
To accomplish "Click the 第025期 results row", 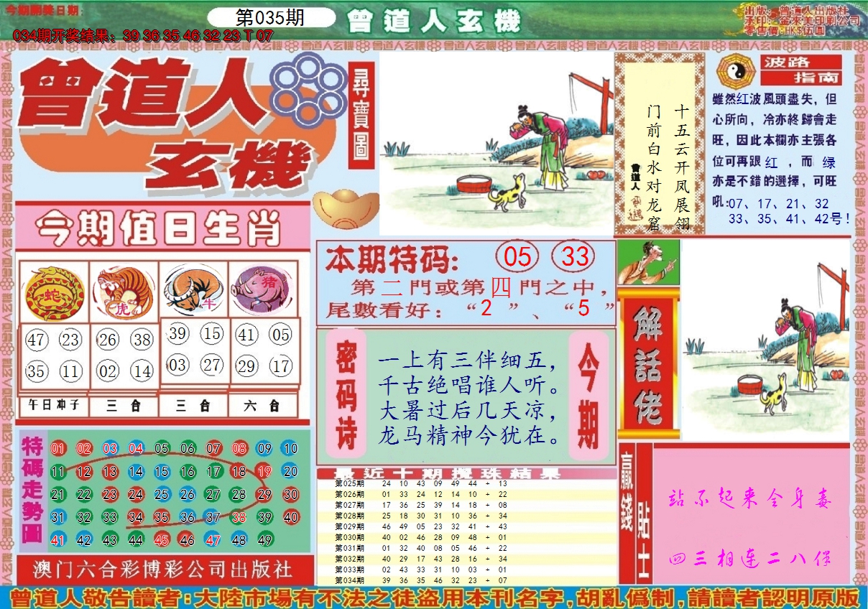I will tap(467, 484).
